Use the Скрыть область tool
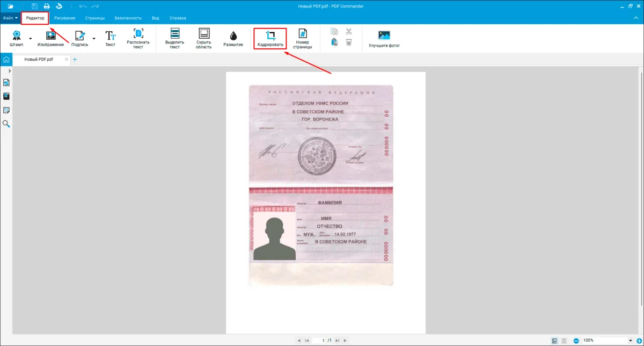 click(x=204, y=39)
